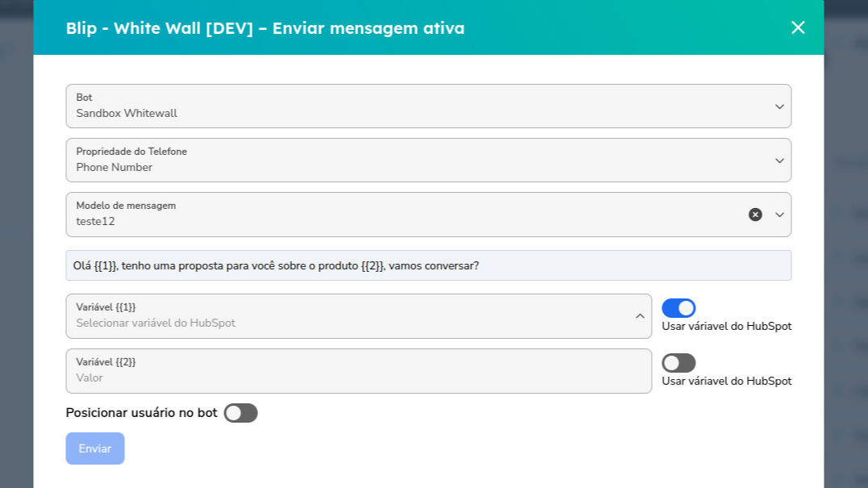The width and height of the screenshot is (868, 488).
Task: Clear the selected "teste12" message template
Action: (x=755, y=214)
